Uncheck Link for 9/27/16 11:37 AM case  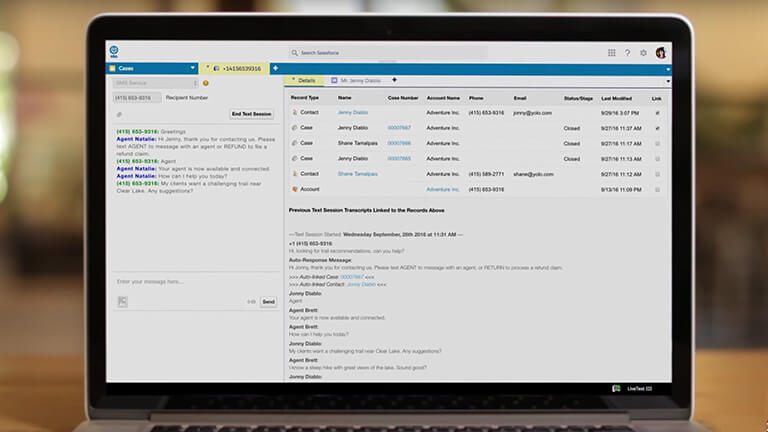(657, 128)
